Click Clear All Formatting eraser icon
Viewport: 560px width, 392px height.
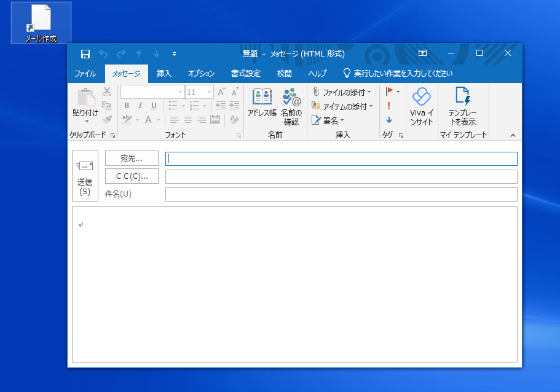pyautogui.click(x=234, y=120)
